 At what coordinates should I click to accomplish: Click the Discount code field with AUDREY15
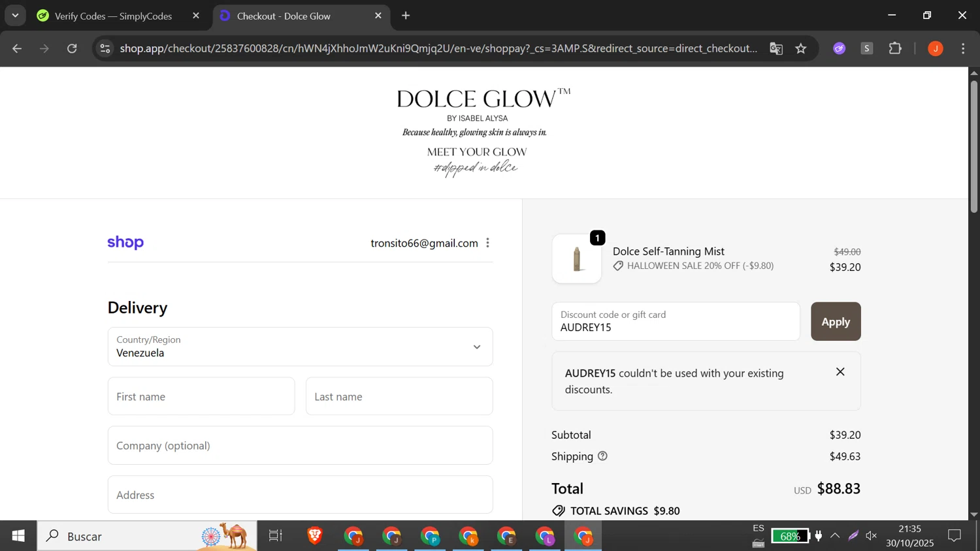[676, 321]
